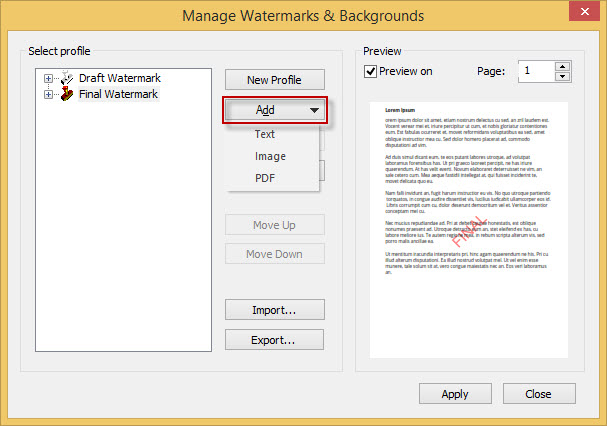Screen dimensions: 607x426
Task: Expand the Draft Watermark tree node
Action: 48,79
